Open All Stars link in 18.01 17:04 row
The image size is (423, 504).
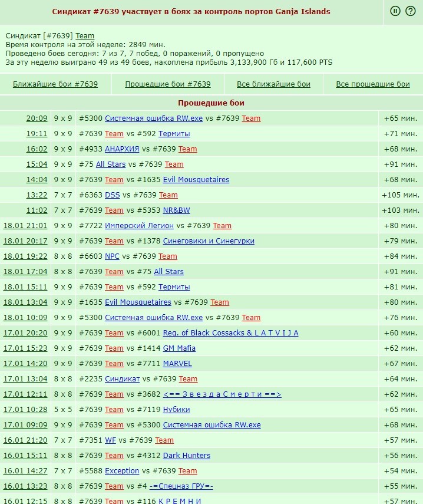(169, 272)
